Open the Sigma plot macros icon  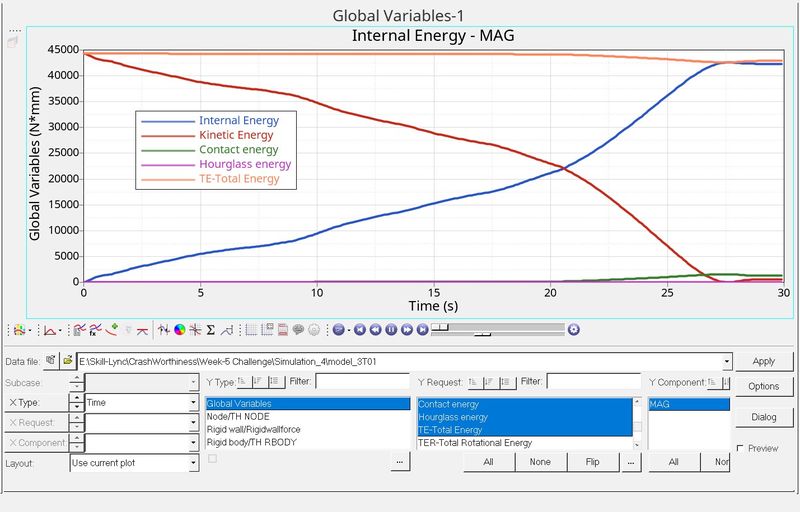click(210, 330)
